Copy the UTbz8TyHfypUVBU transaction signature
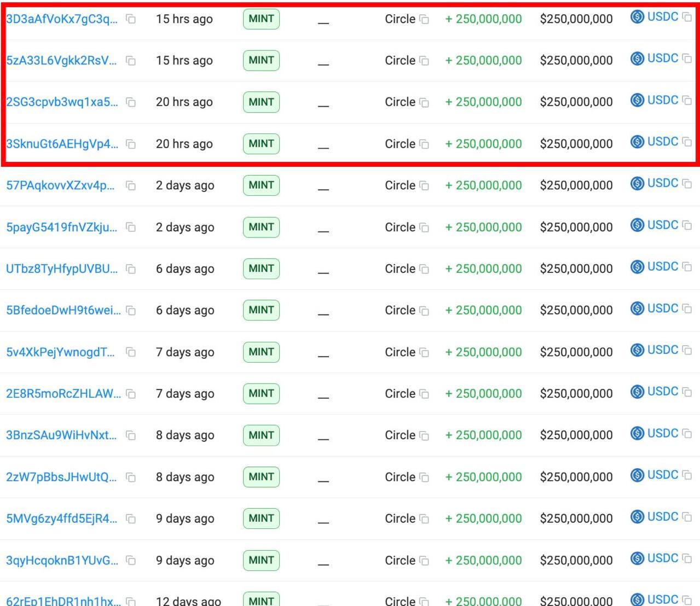This screenshot has height=606, width=700. click(x=131, y=269)
